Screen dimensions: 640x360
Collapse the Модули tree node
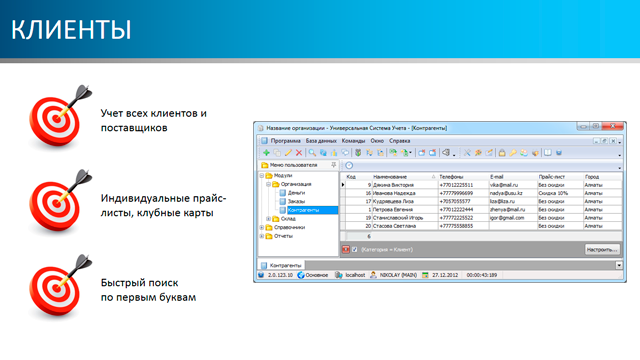pos(262,176)
